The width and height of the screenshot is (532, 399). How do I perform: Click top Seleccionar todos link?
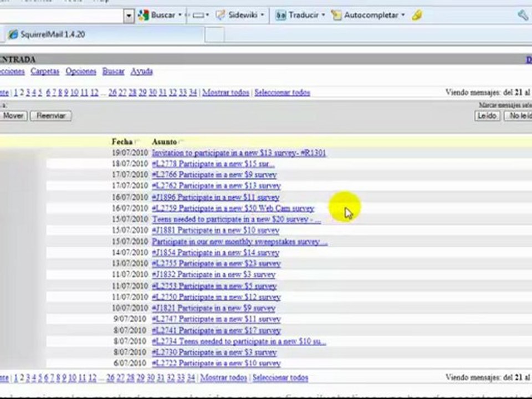282,93
